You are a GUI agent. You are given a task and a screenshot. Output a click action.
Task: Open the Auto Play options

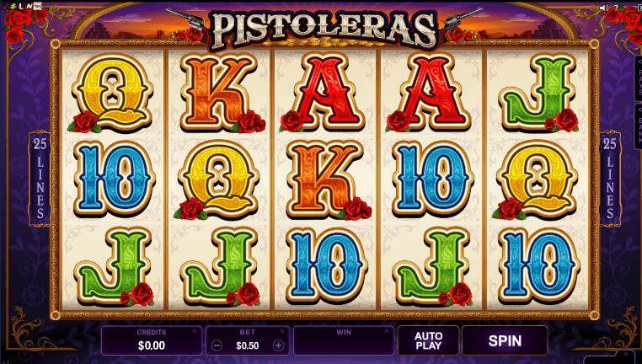pos(428,340)
